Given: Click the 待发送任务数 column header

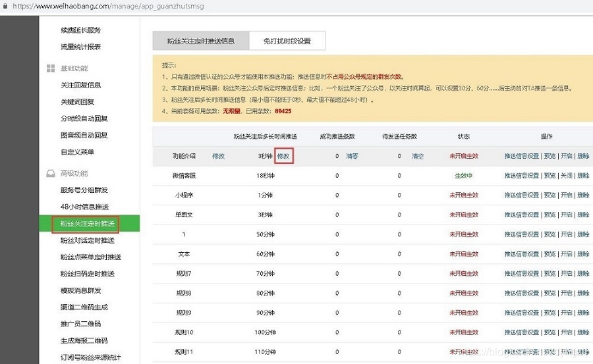Looking at the screenshot, I should tap(400, 136).
